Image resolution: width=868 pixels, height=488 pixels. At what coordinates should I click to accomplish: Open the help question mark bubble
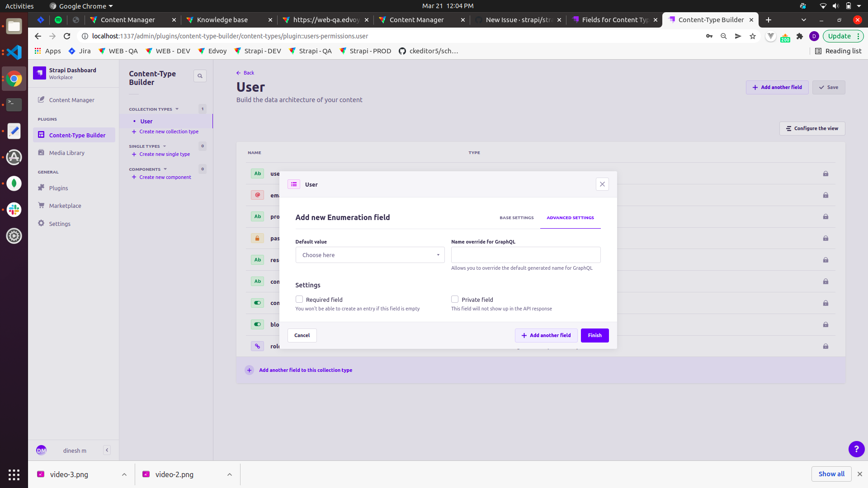click(x=856, y=449)
